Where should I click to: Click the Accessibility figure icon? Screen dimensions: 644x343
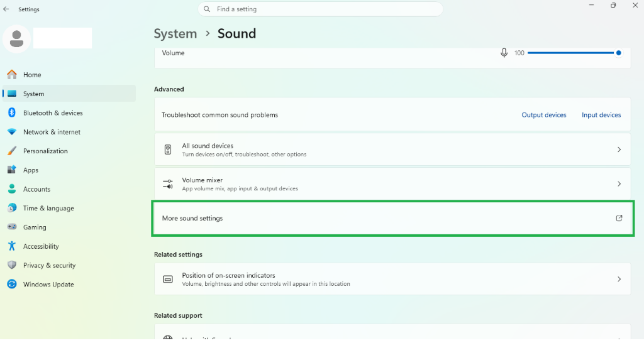pyautogui.click(x=12, y=246)
